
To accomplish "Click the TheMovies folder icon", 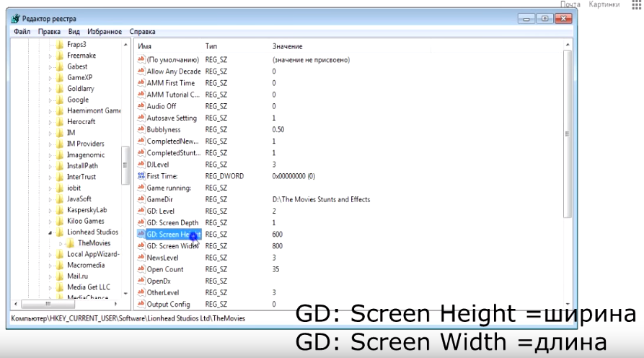I will tap(71, 243).
